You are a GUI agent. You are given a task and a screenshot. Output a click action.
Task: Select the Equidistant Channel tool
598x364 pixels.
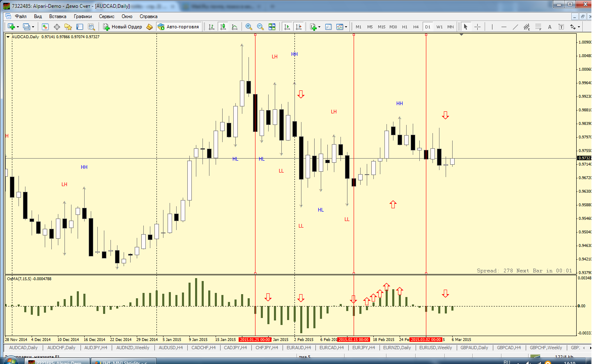click(527, 27)
